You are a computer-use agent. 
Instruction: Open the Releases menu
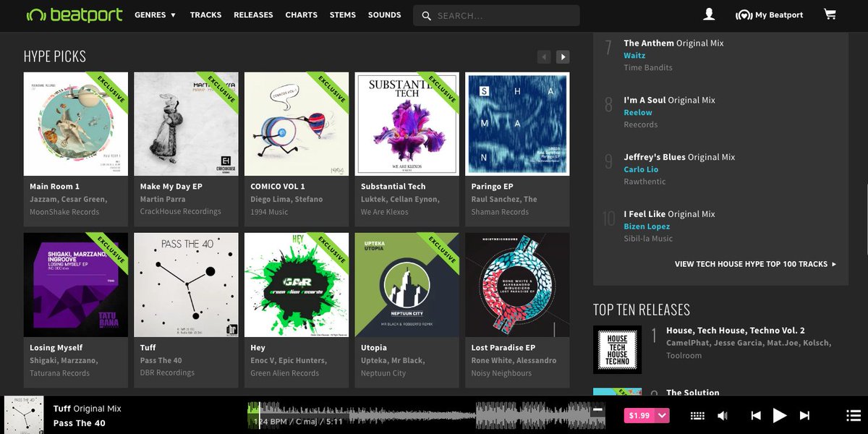point(253,14)
